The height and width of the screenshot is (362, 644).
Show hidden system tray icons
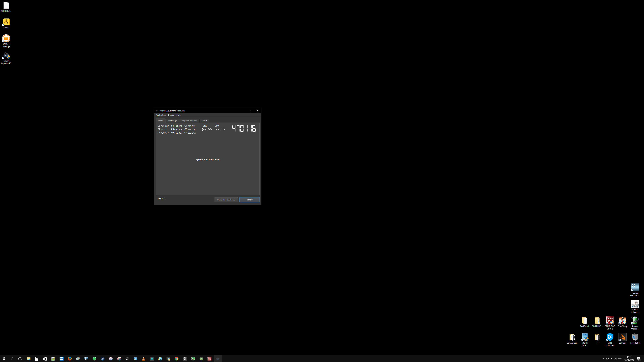(x=603, y=358)
